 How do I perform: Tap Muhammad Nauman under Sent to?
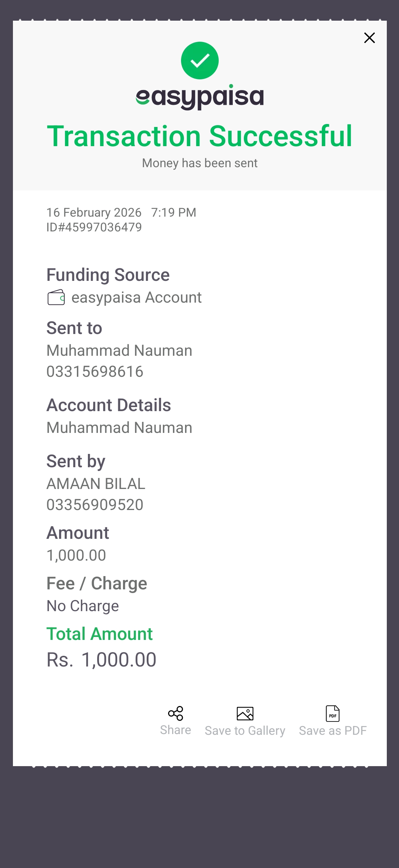pos(119,351)
